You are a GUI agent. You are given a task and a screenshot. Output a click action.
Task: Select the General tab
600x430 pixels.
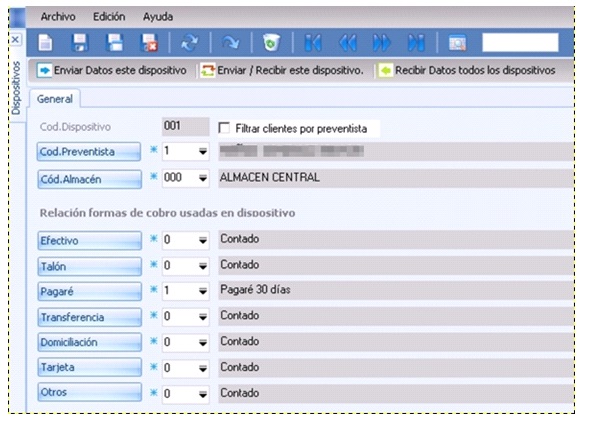pos(55,98)
